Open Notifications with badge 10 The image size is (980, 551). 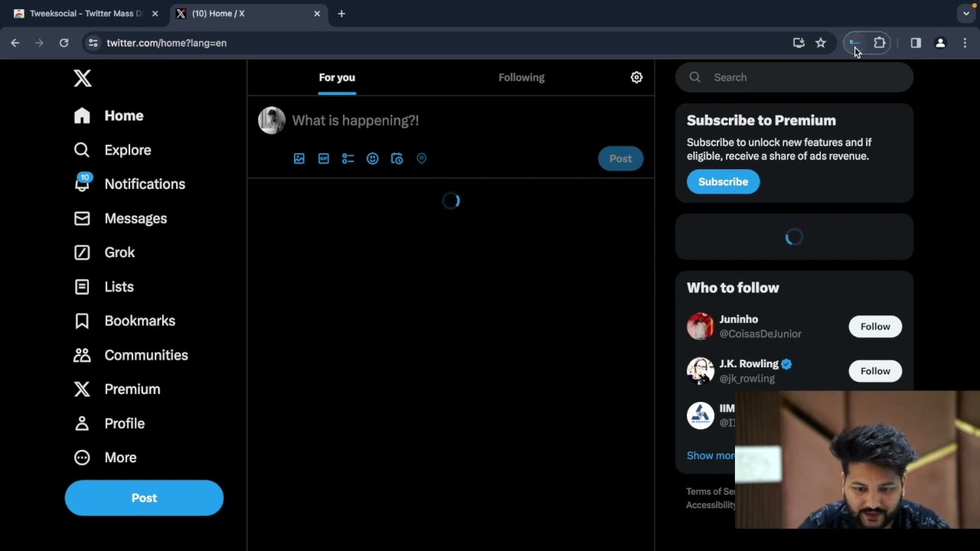129,184
